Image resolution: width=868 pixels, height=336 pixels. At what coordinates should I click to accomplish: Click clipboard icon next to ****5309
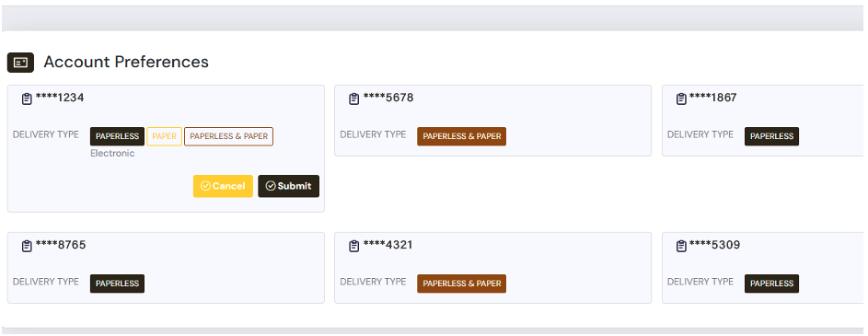(x=681, y=247)
